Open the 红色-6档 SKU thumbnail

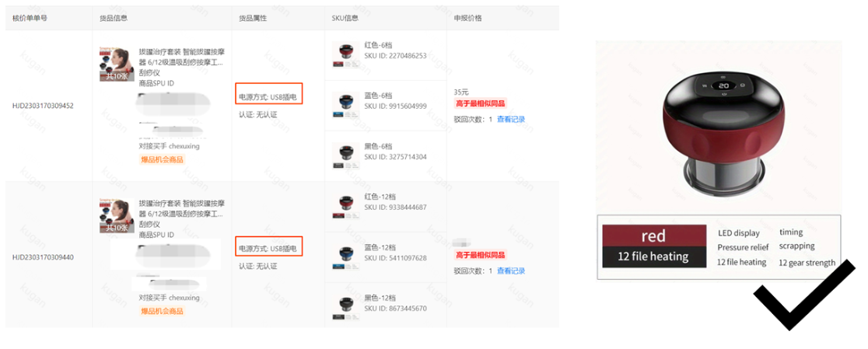pyautogui.click(x=346, y=54)
